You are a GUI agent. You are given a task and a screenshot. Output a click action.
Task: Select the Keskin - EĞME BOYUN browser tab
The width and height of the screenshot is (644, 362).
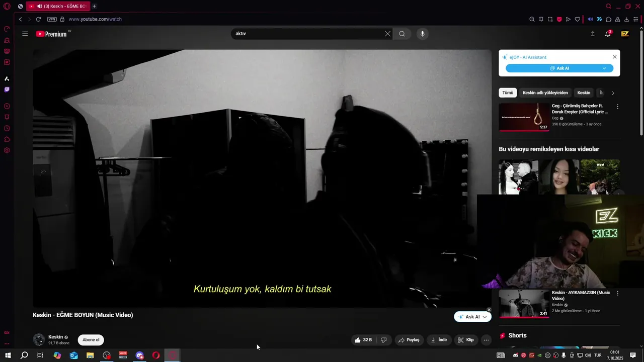tap(58, 6)
